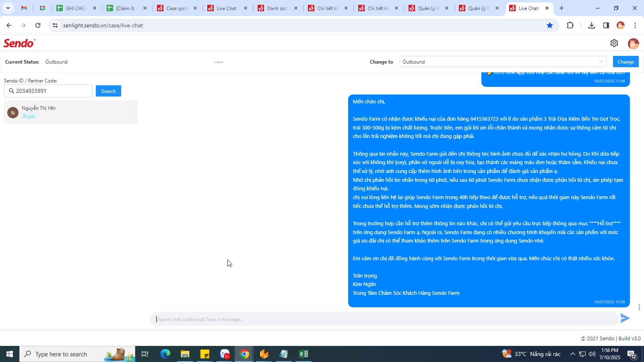Open Zalo app from taskbar
Image resolution: width=644 pixels, height=362 pixels.
(x=225, y=354)
